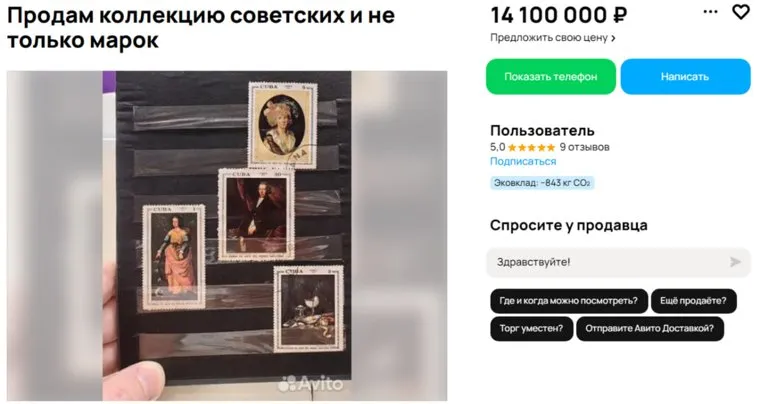Screen dimensions: 760x404
Task: Click the 'Эковклад: -843 кг CO₂' badge
Action: tap(542, 183)
